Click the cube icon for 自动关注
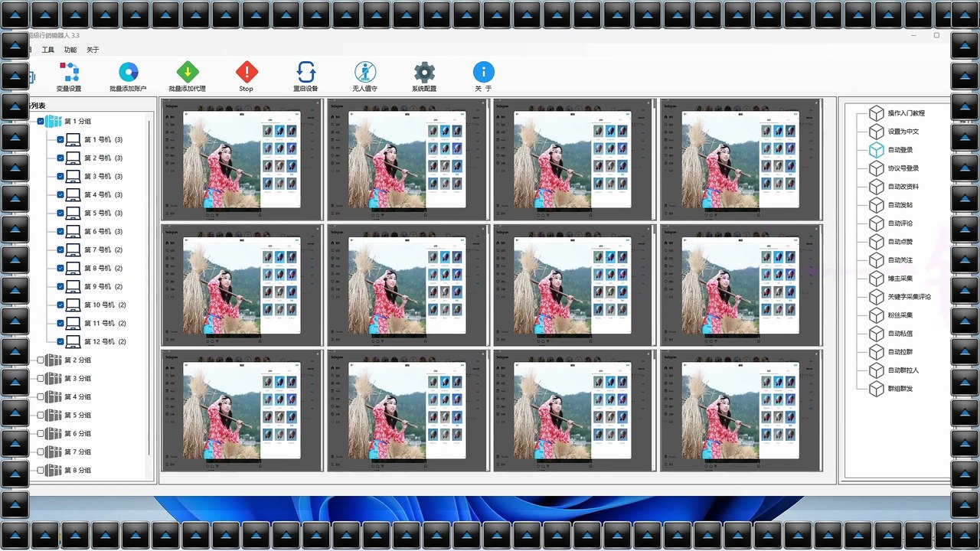The image size is (980, 551). (876, 260)
